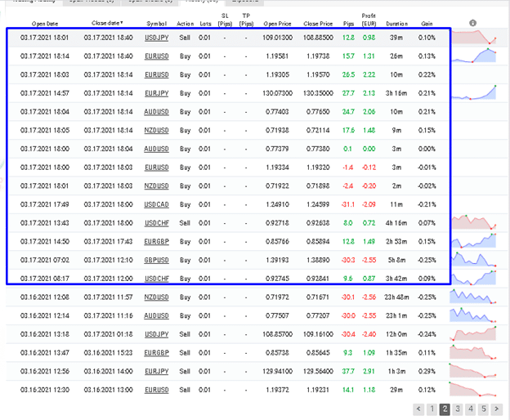Viewport: 510px width, 420px height.
Task: Open page 1 of trade history
Action: (x=432, y=409)
